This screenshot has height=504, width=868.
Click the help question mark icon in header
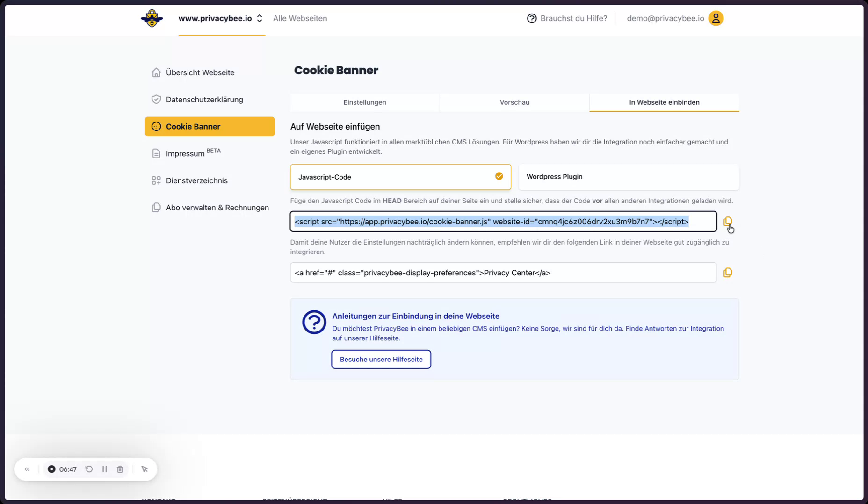coord(532,18)
